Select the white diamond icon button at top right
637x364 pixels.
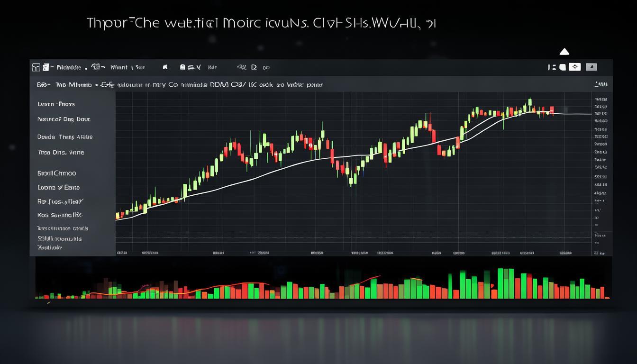[x=574, y=67]
